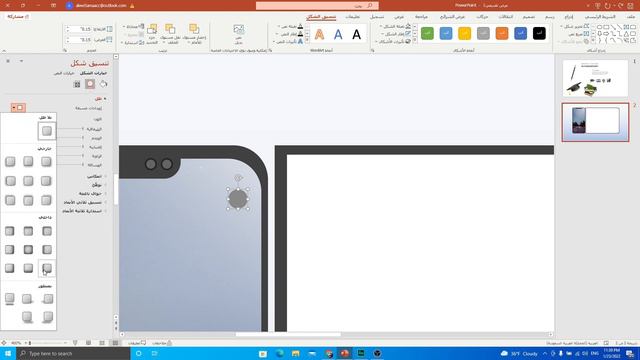
Task: Select slide 1 thumbnail
Action: [595, 78]
